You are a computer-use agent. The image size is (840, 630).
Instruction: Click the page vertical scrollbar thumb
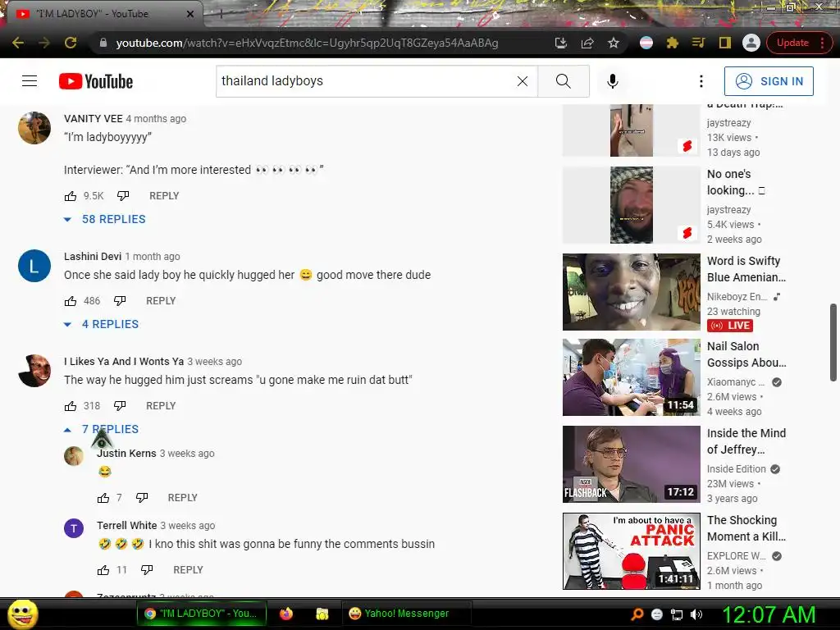click(833, 342)
